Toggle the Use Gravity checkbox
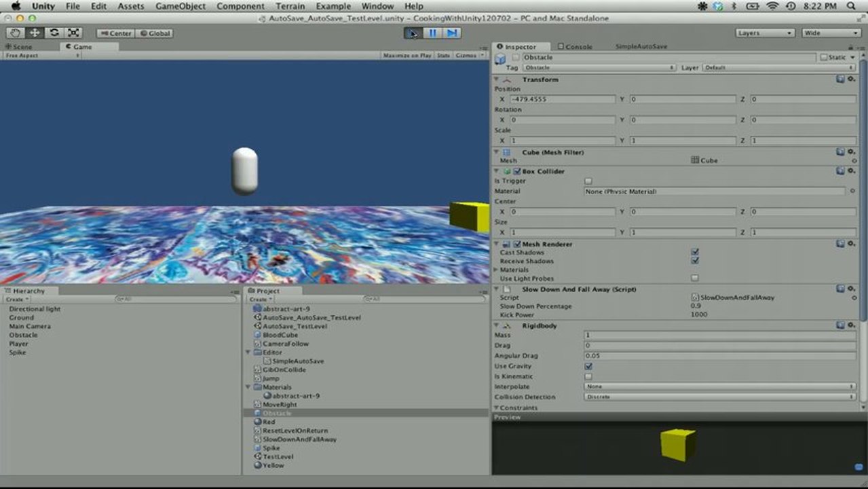The image size is (868, 489). pos(588,366)
